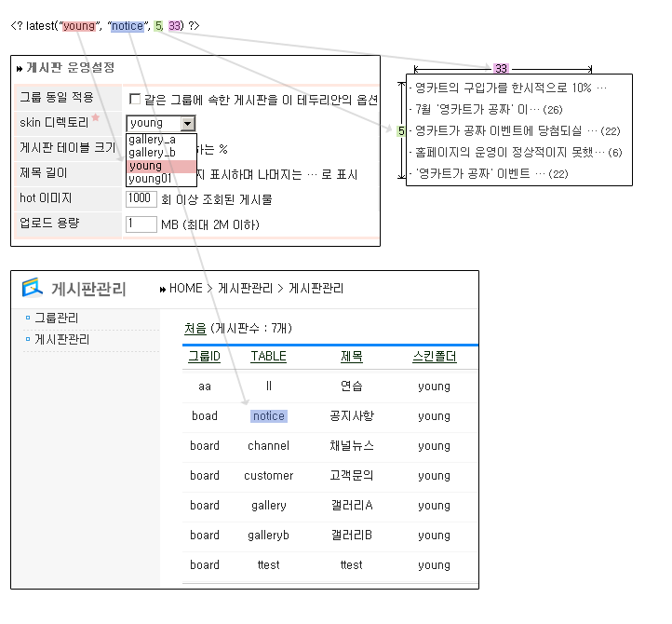The height and width of the screenshot is (624, 672).
Task: Open 게시판관리 in the sidebar menu
Action: (62, 339)
